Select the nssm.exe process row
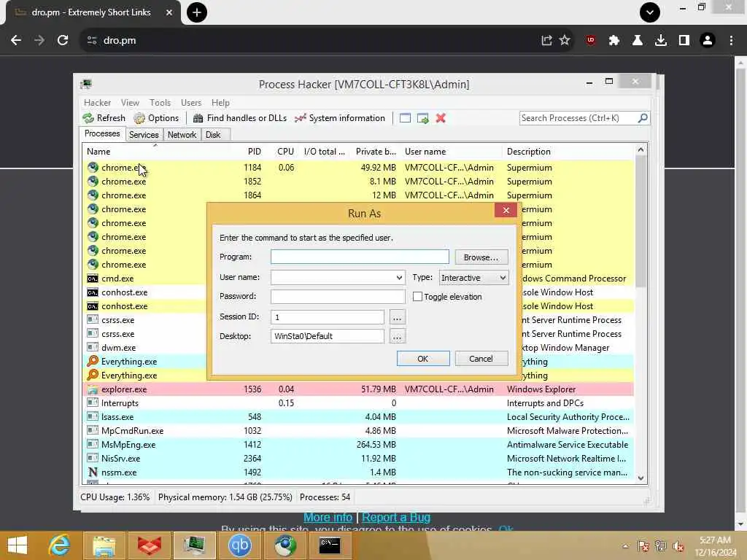The image size is (747, 560). (x=358, y=472)
